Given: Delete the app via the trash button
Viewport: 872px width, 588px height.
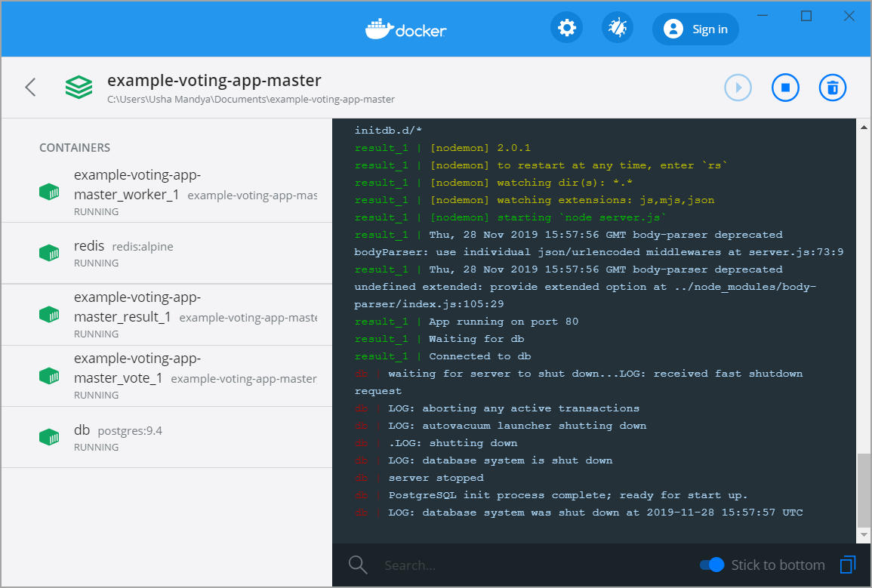Looking at the screenshot, I should (832, 87).
